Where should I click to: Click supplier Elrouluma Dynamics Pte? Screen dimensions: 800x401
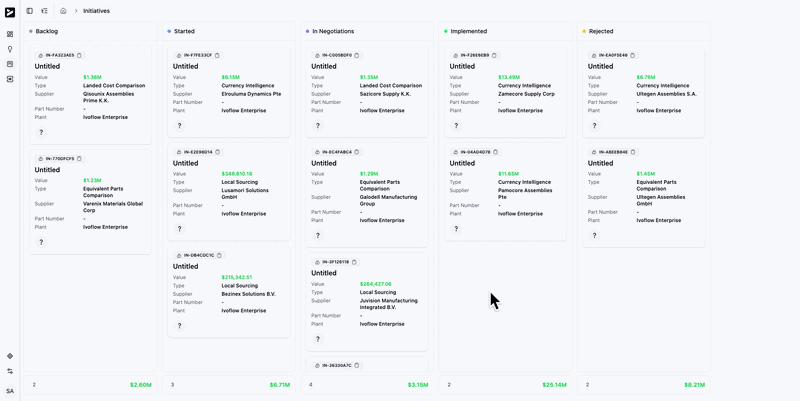251,94
